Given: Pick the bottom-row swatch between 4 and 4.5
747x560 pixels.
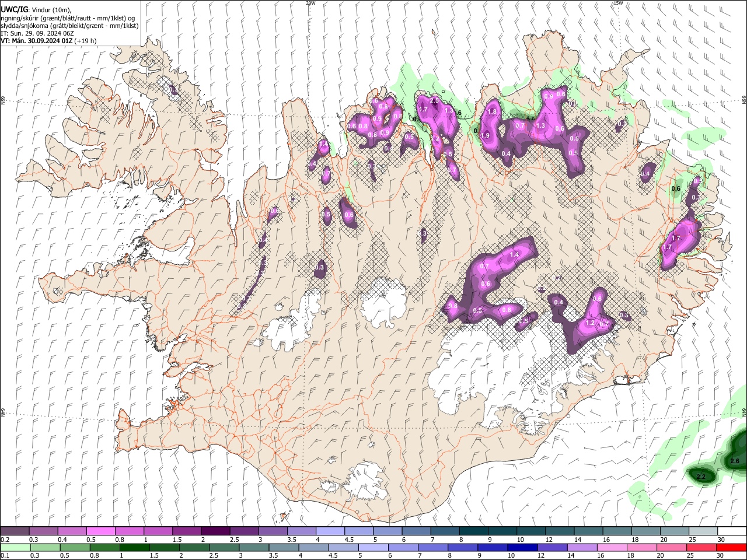Looking at the screenshot, I should [x=302, y=547].
